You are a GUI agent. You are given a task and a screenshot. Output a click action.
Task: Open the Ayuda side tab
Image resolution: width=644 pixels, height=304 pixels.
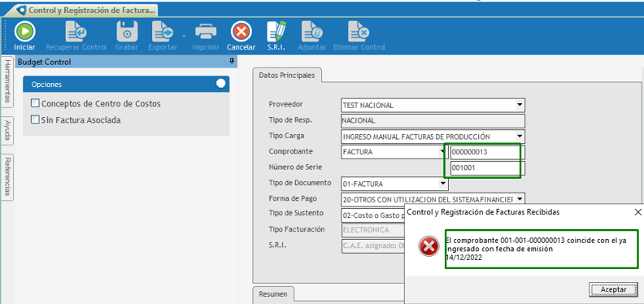coord(7,130)
